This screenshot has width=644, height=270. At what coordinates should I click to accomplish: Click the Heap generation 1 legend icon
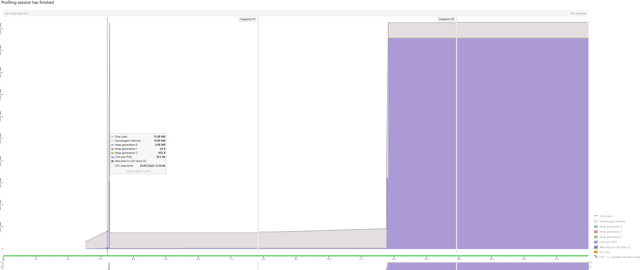click(x=596, y=232)
